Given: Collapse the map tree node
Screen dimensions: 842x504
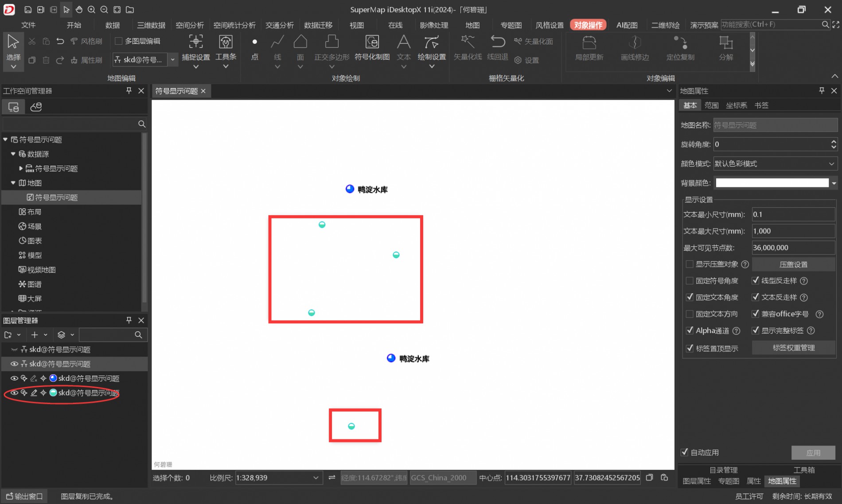Looking at the screenshot, I should [13, 183].
